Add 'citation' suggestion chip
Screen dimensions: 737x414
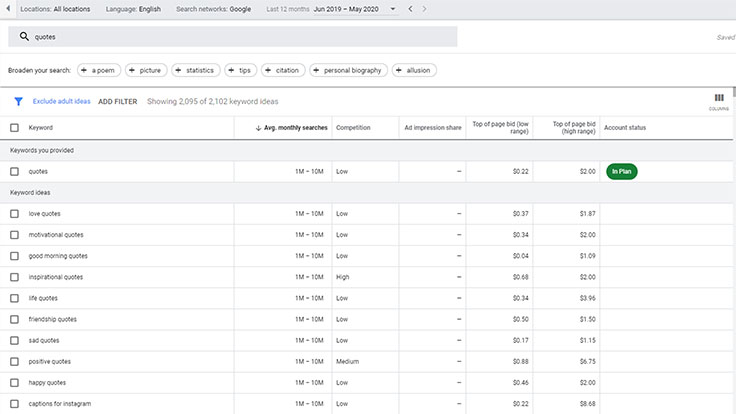[x=283, y=70]
